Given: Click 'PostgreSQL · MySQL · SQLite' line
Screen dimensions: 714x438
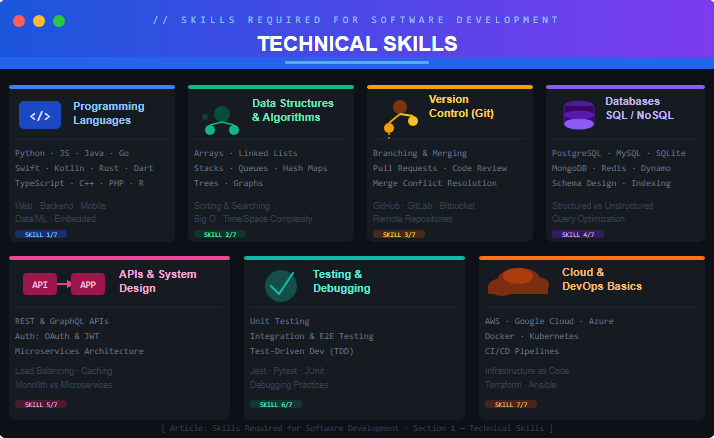Looking at the screenshot, I should [619, 153].
